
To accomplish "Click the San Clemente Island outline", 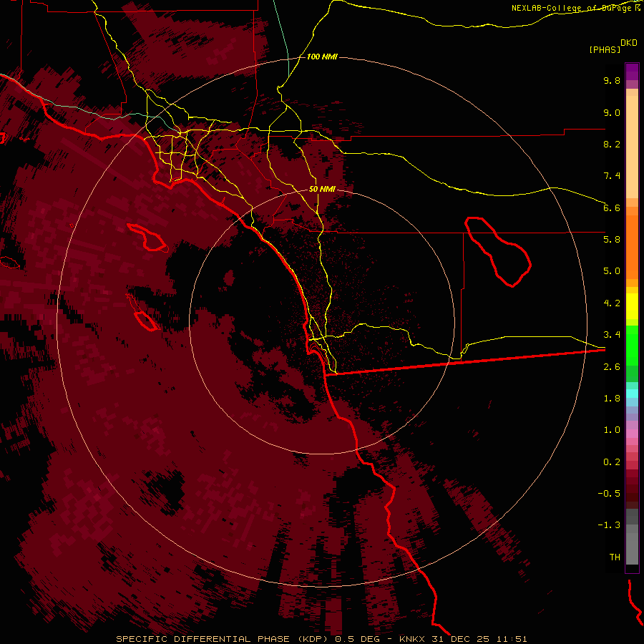I will click(x=142, y=313).
